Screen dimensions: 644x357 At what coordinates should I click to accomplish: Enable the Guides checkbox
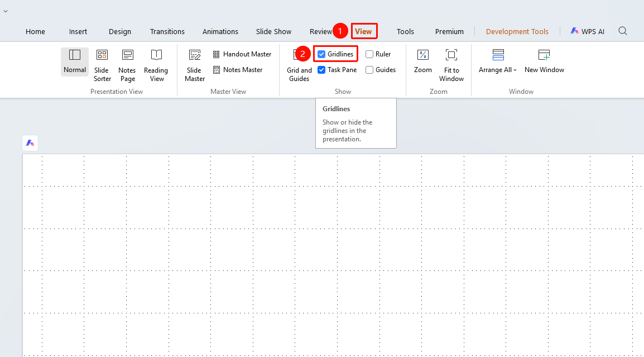coord(369,70)
